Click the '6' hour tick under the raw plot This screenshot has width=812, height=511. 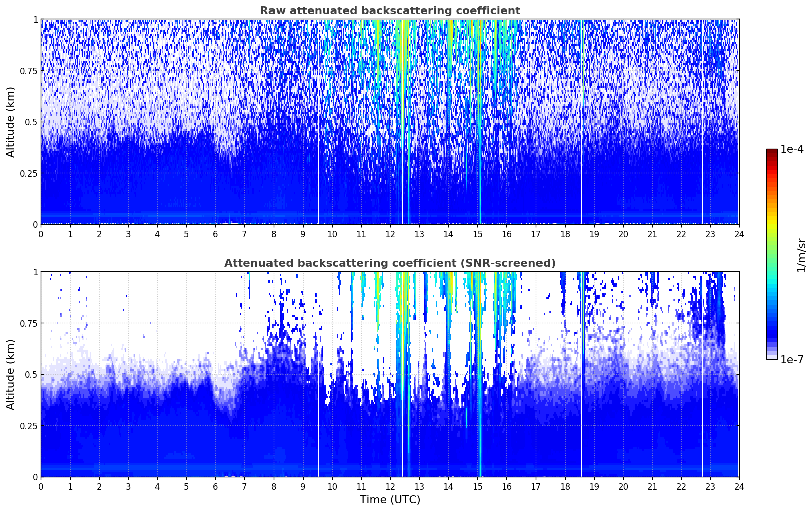215,234
